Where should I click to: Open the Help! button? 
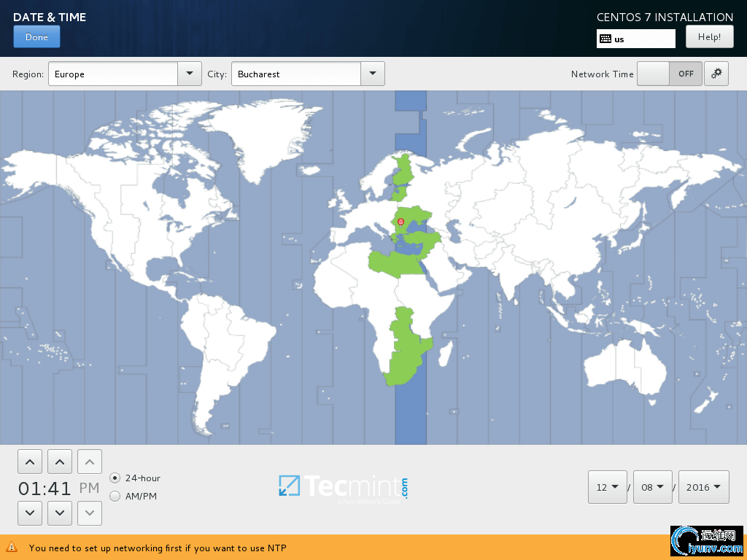pyautogui.click(x=709, y=36)
